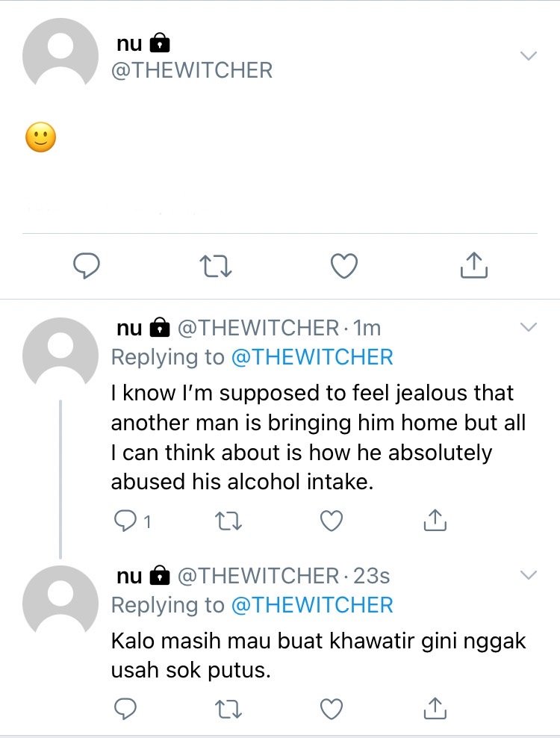560x738 pixels.
Task: Open the @THEWITCHER handle under main tweet name
Action: pos(192,71)
